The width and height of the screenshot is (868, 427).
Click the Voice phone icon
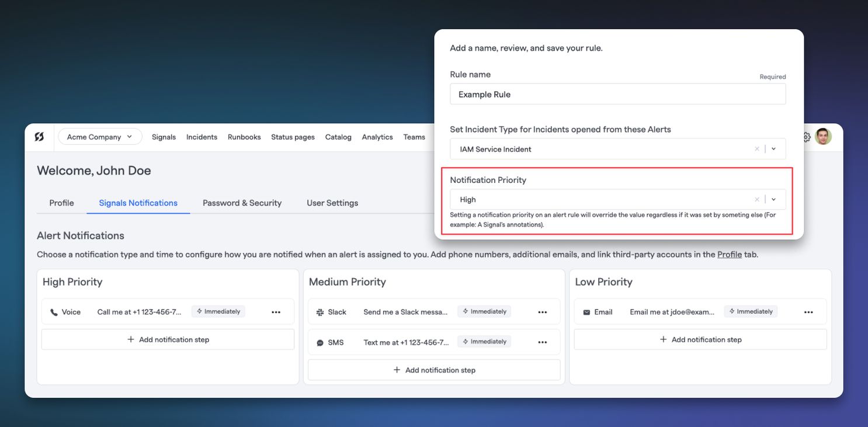tap(54, 312)
